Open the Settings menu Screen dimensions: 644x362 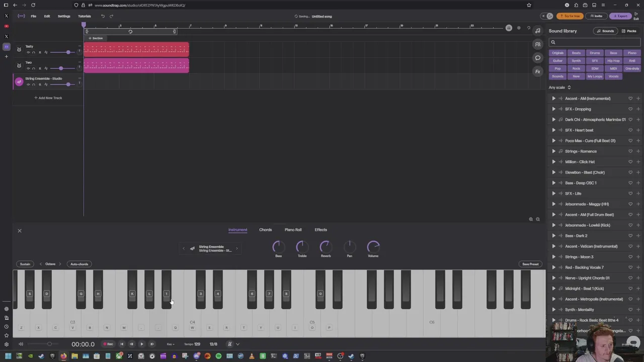point(64,16)
